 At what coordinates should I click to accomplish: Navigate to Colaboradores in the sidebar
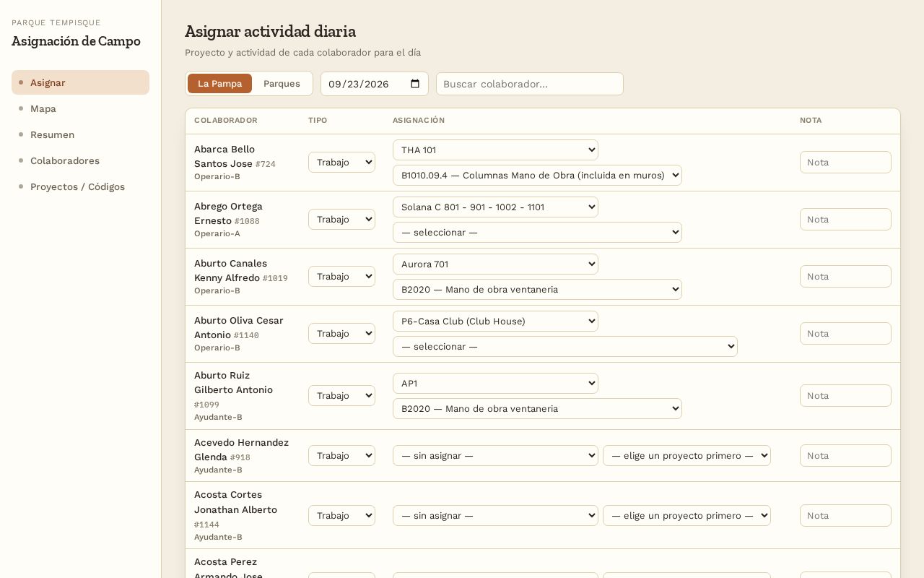point(80,160)
